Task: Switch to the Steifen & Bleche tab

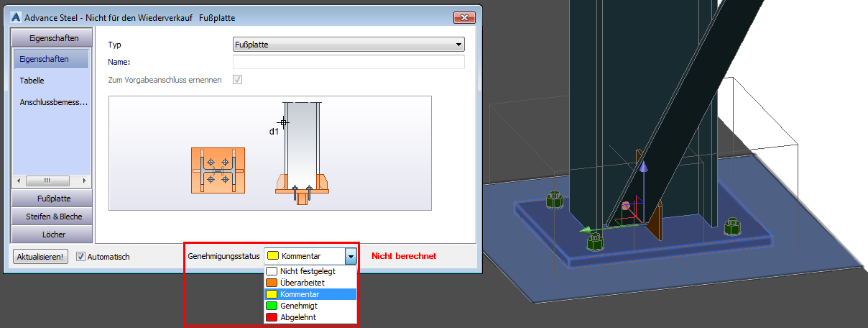Action: tap(53, 217)
